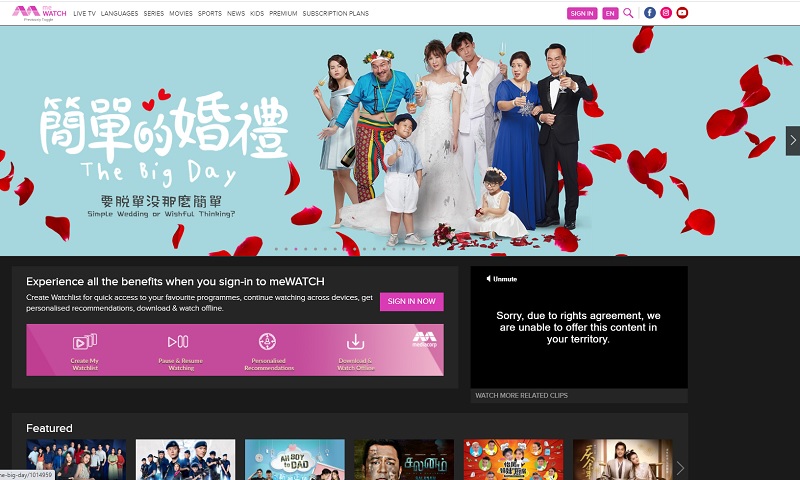Unmute the video player

tap(502, 279)
